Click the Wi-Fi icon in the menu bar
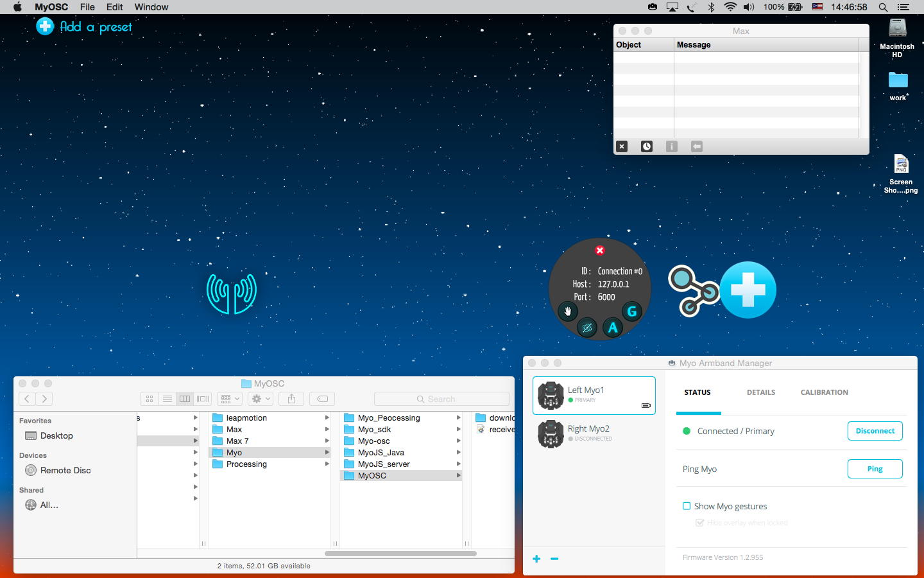Image resolution: width=924 pixels, height=578 pixels. [730, 7]
